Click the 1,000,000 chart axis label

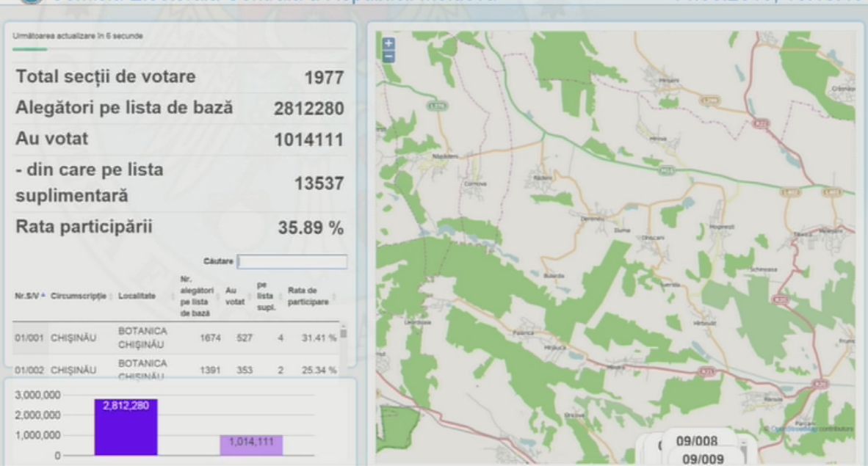click(37, 435)
